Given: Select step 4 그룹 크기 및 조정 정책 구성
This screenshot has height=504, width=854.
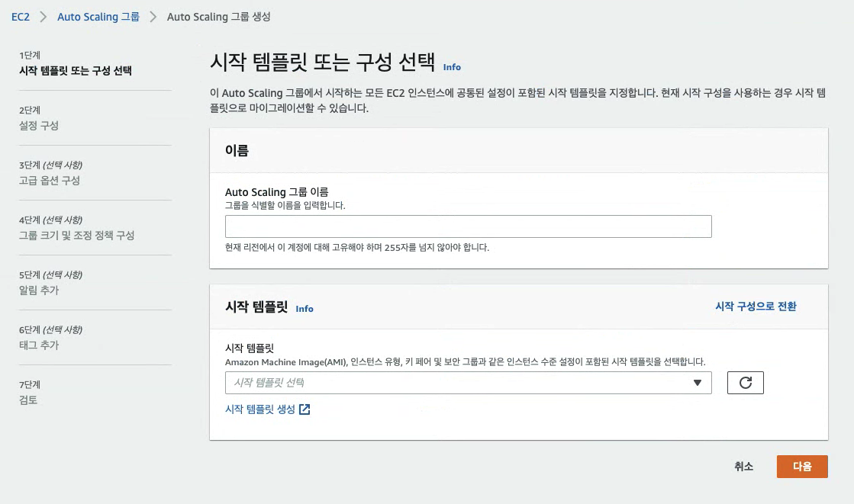Looking at the screenshot, I should tap(77, 236).
